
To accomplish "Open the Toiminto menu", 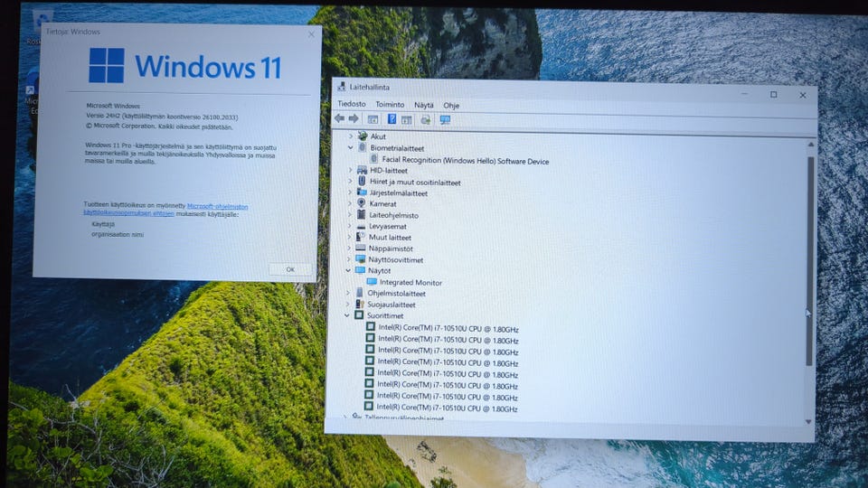I will (x=390, y=104).
